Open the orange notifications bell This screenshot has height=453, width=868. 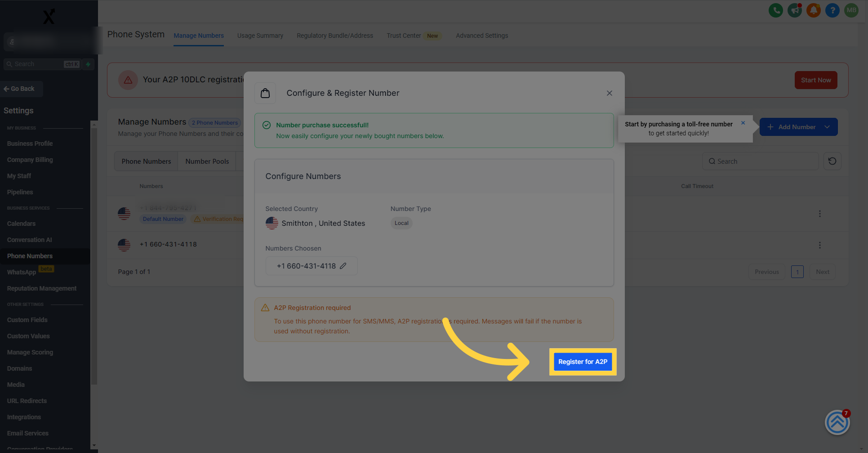point(814,10)
